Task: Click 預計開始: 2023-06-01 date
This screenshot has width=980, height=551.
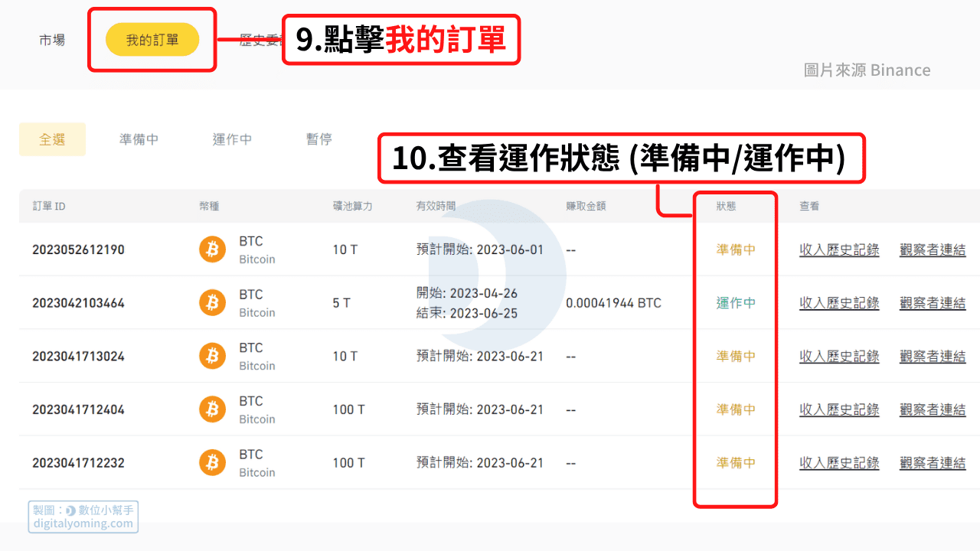Action: (x=480, y=249)
